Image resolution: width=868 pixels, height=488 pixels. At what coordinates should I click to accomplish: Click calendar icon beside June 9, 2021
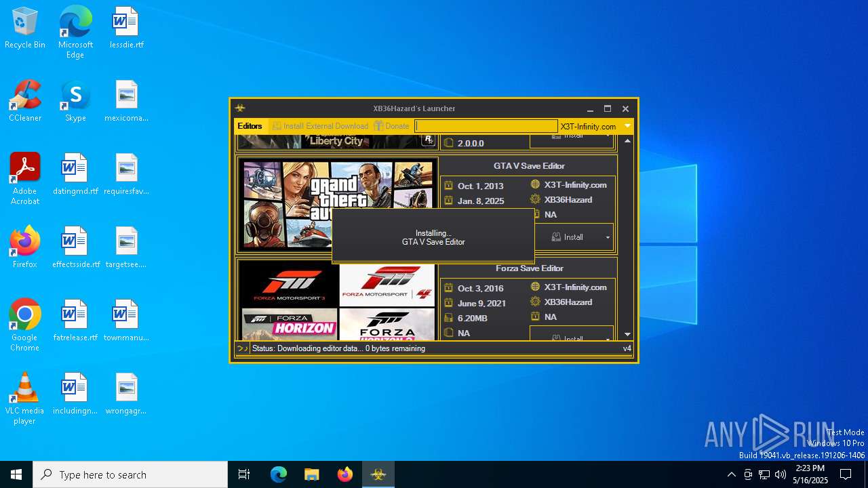point(448,303)
